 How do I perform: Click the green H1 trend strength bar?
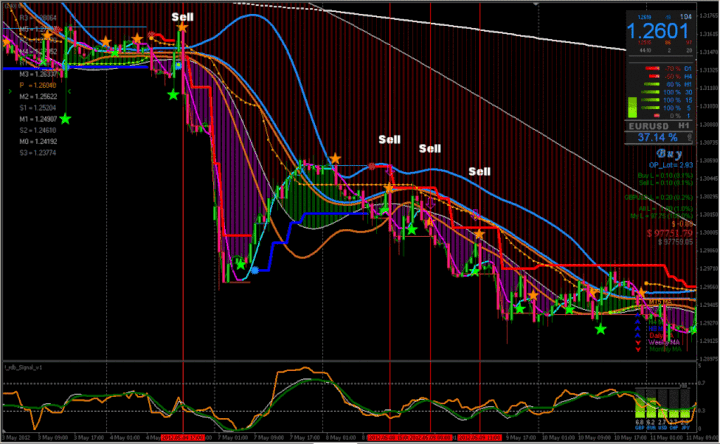click(651, 84)
